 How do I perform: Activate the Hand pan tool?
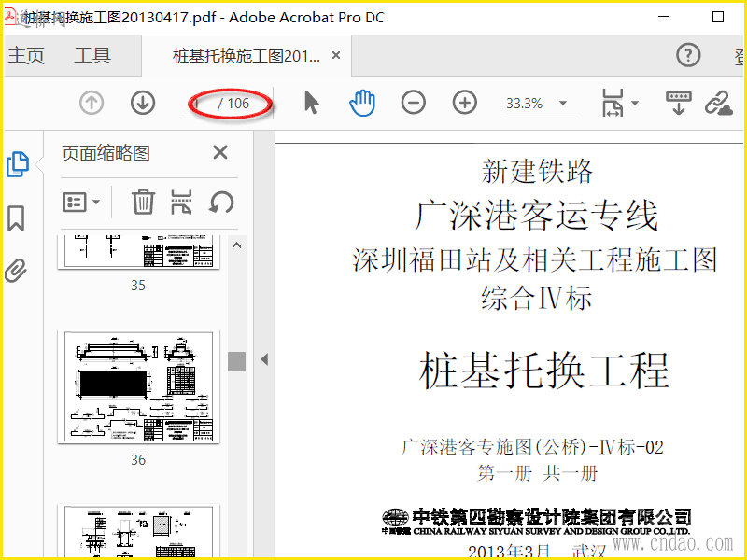click(x=362, y=103)
